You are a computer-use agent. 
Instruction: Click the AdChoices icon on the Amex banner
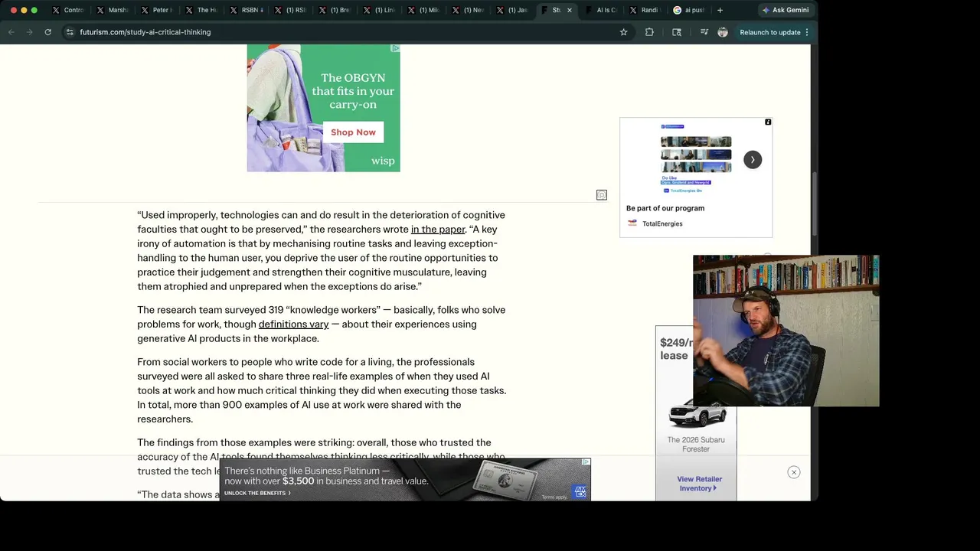pyautogui.click(x=586, y=462)
